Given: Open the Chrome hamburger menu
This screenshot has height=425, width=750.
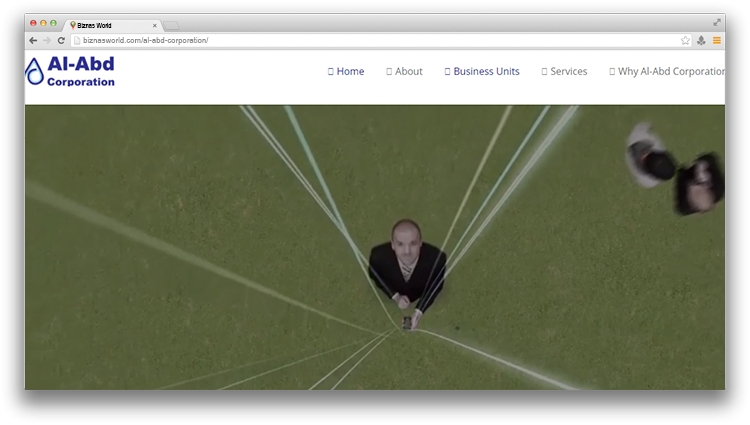Looking at the screenshot, I should [717, 40].
